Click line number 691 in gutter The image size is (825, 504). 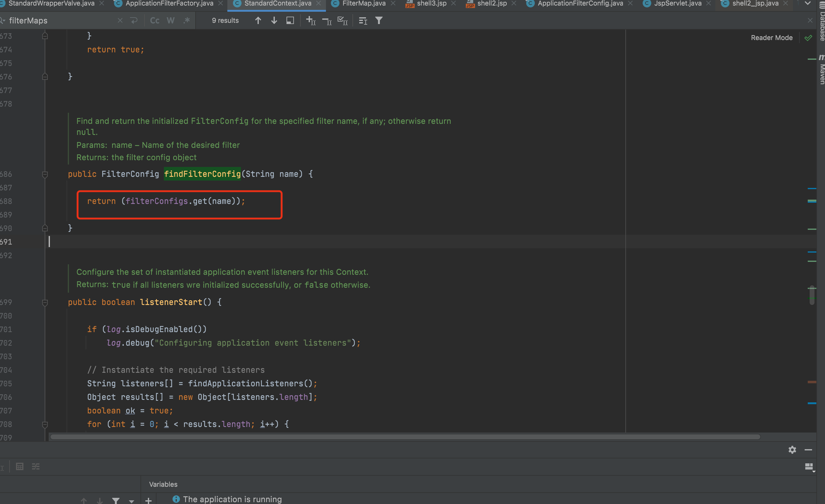point(6,242)
